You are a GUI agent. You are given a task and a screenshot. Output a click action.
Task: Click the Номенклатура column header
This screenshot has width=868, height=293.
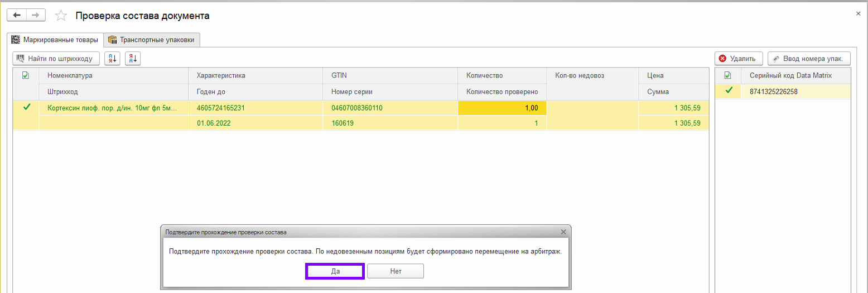70,75
